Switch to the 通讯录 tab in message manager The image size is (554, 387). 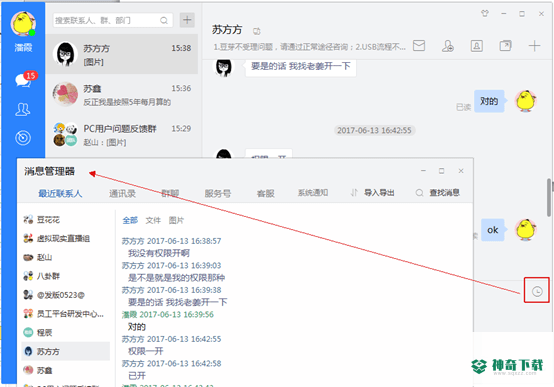[x=122, y=193]
